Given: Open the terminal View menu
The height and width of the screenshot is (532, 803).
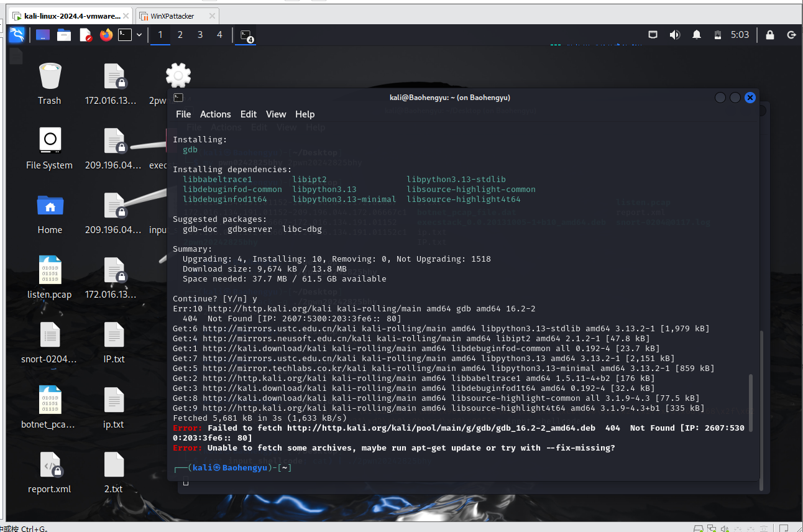Looking at the screenshot, I should click(276, 114).
